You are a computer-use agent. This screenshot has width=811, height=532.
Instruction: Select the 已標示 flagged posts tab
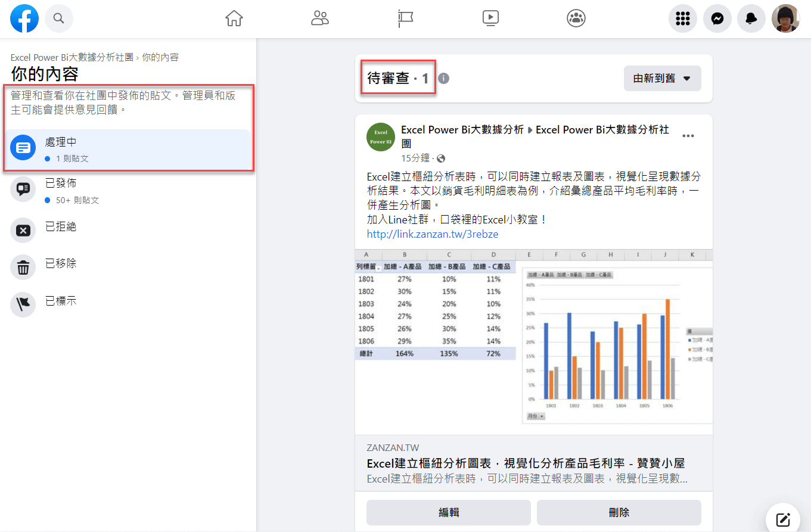click(128, 304)
